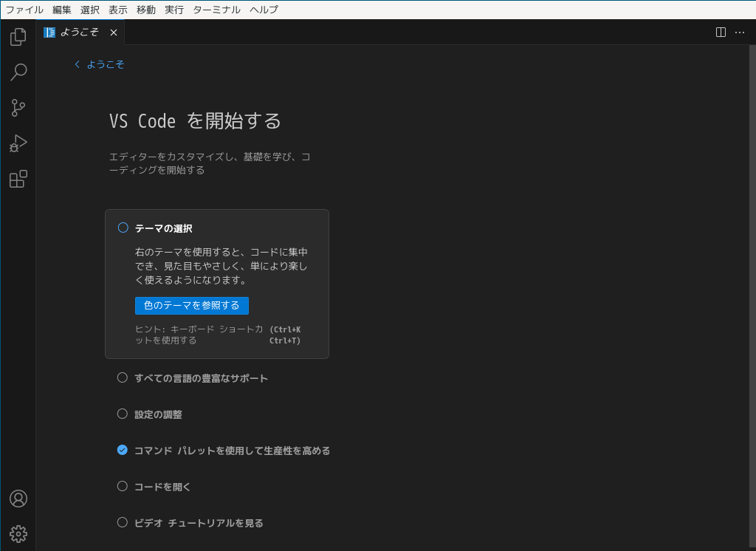Toggle the 設定の調整 step circle

pyautogui.click(x=123, y=414)
